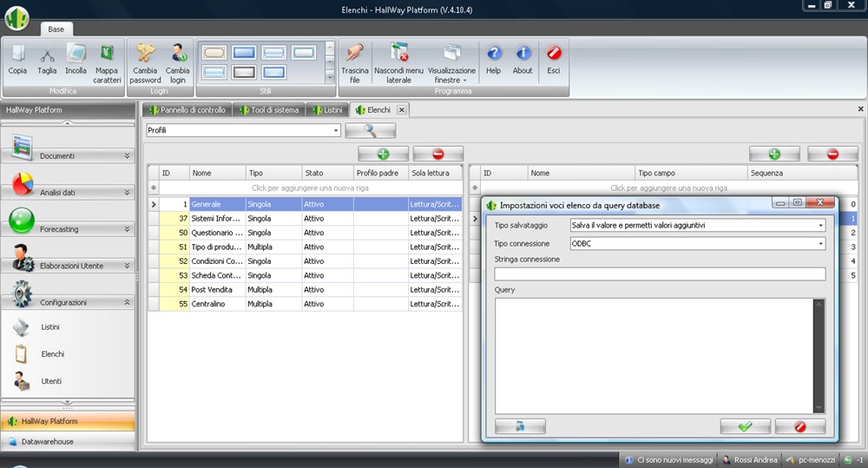The width and height of the screenshot is (868, 468).
Task: Select the Centralino row
Action: tap(305, 304)
